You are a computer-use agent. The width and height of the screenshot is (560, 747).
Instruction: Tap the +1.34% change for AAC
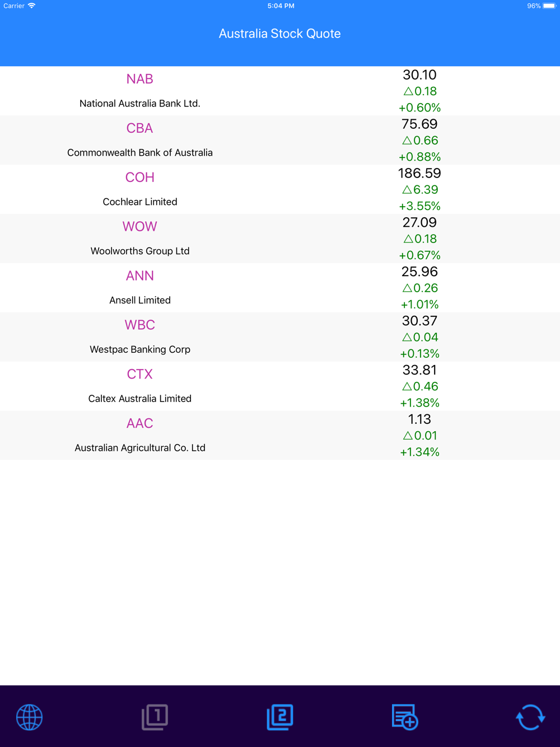[x=419, y=452]
